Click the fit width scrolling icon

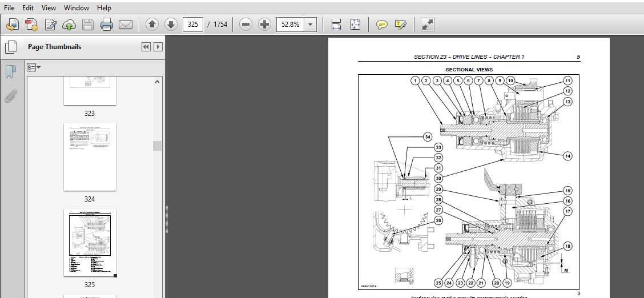tap(336, 25)
